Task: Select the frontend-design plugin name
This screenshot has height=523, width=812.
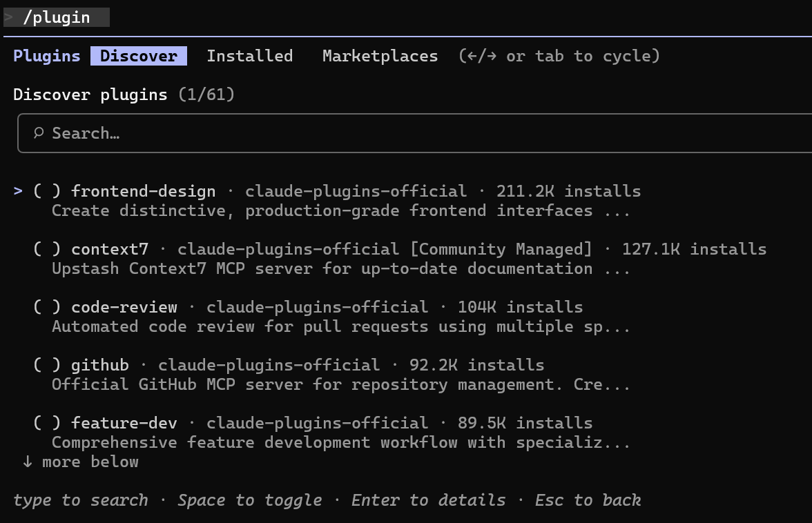Action: click(x=144, y=191)
